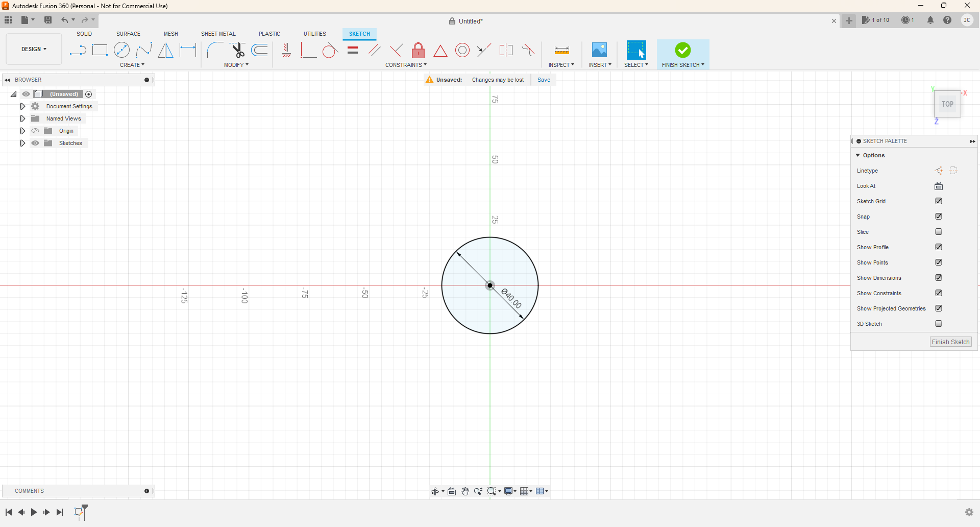The height and width of the screenshot is (527, 980).
Task: Click the Select tool icon
Action: tap(636, 50)
